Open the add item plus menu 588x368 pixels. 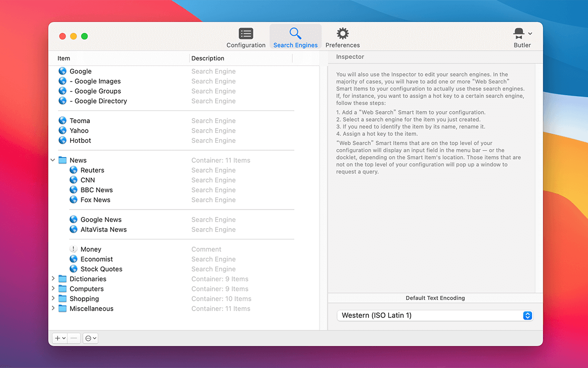60,338
